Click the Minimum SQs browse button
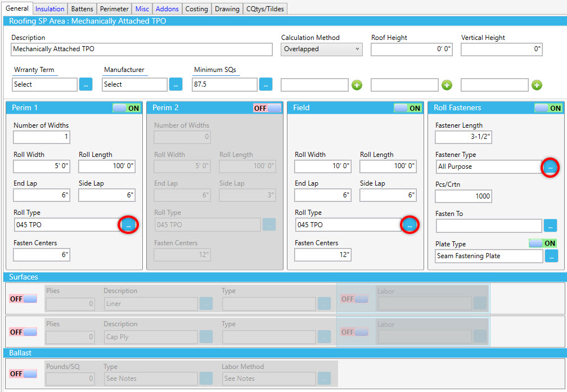567x392 pixels. click(265, 84)
